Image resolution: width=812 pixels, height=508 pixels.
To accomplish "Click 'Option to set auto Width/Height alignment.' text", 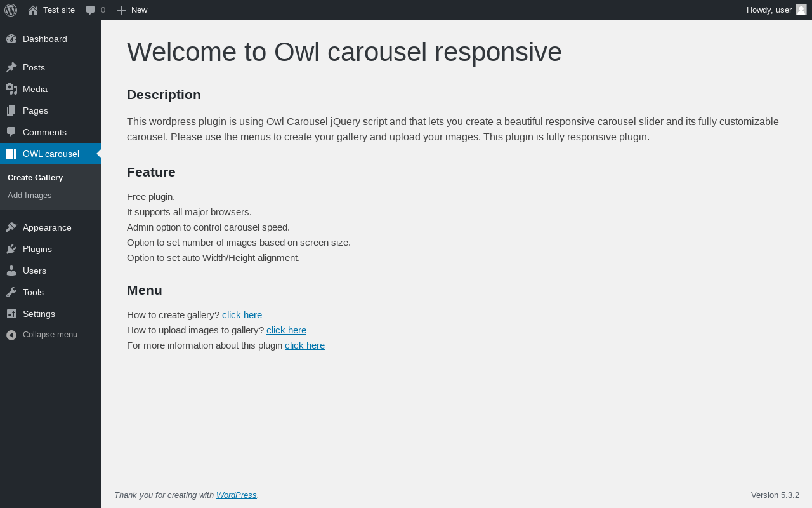I will (x=213, y=258).
